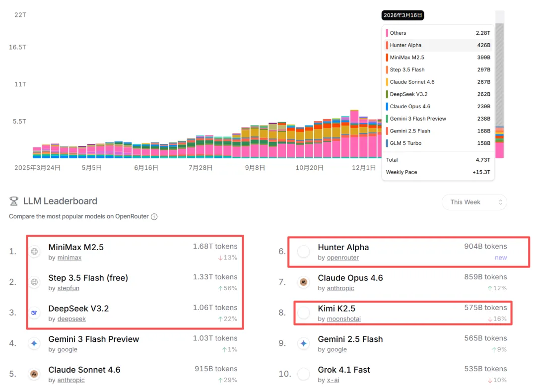This screenshot has height=392, width=536.
Task: Click the Claude Sonnet 4.6 yellow legend swatch
Action: point(387,82)
